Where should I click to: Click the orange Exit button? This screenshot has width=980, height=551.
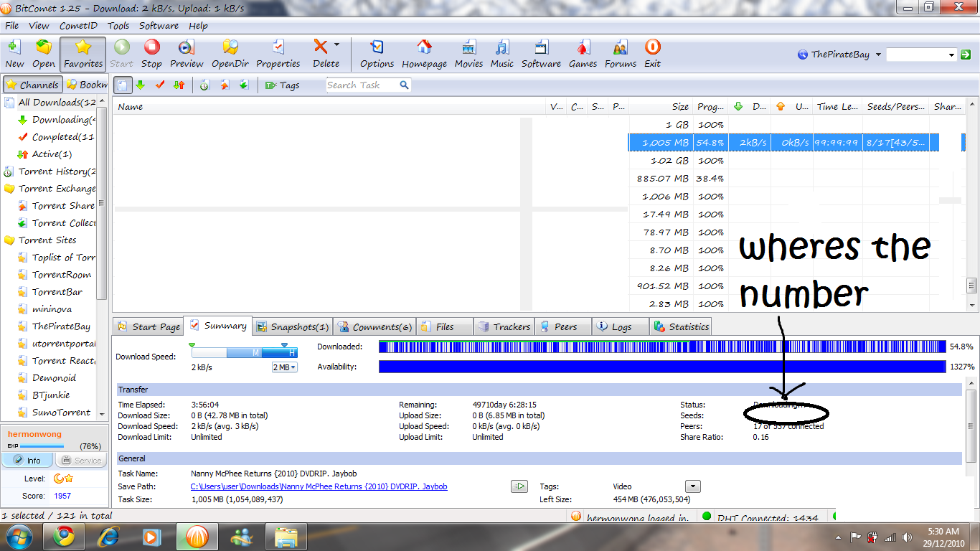[x=652, y=54]
